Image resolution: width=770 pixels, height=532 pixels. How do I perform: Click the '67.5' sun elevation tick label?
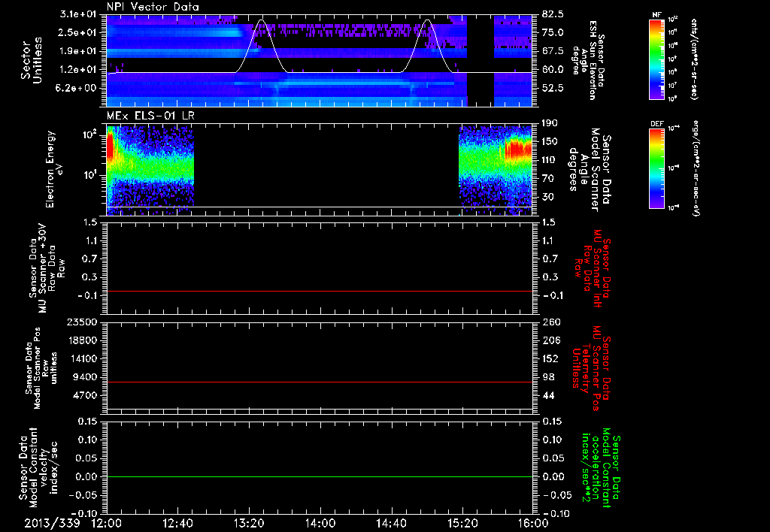(553, 51)
